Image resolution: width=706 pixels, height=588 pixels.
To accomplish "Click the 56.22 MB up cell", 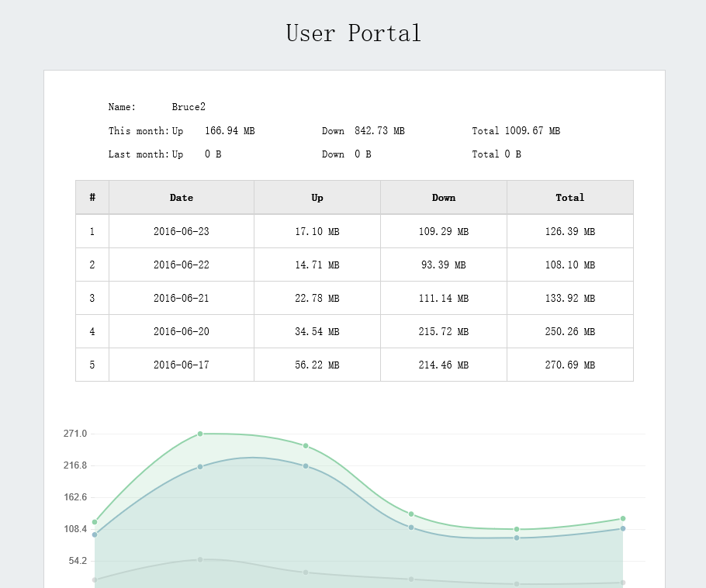I will [317, 365].
